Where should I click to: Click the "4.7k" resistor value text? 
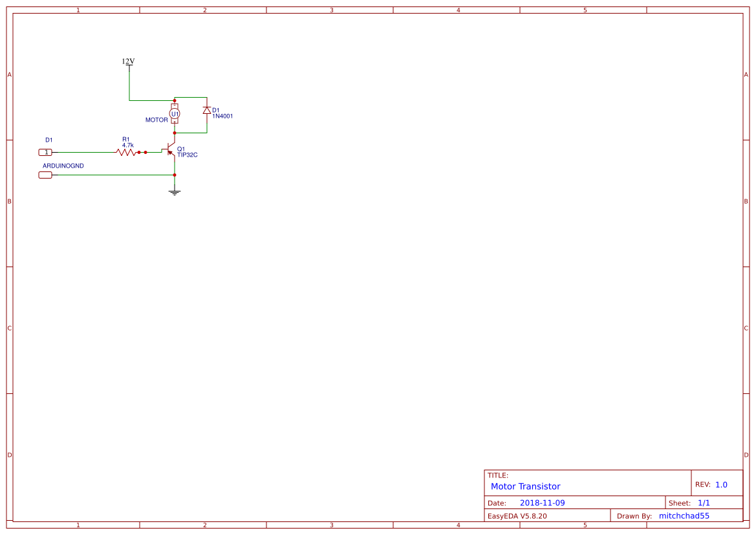click(x=128, y=145)
